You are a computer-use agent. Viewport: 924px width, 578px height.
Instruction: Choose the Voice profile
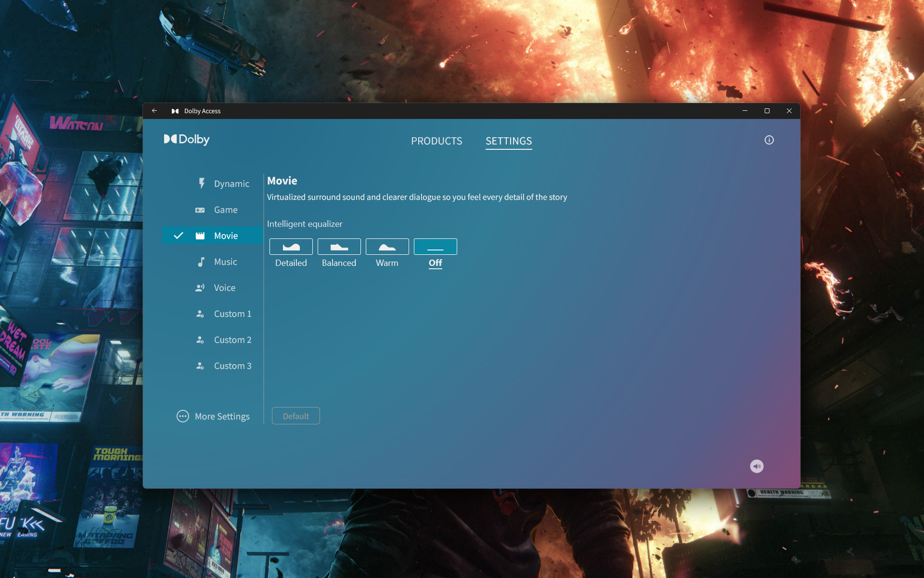213,288
